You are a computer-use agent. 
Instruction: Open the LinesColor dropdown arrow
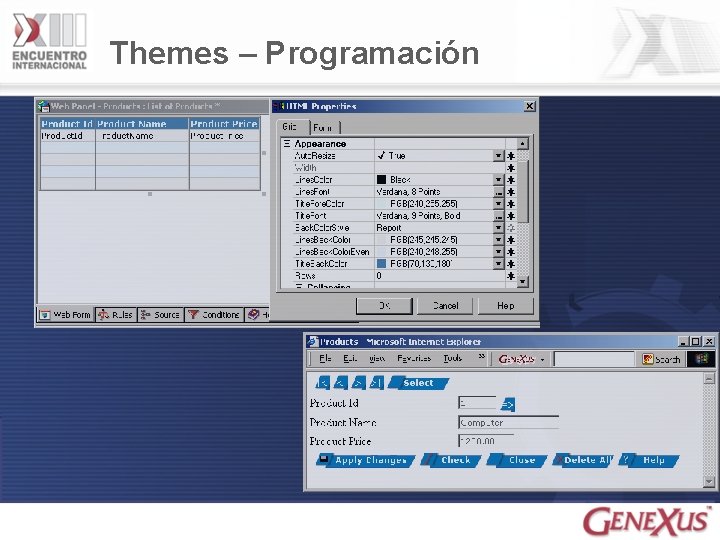pyautogui.click(x=499, y=180)
